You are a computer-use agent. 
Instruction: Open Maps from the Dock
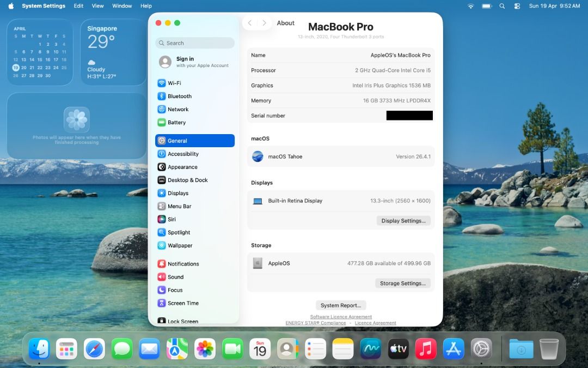coord(177,349)
